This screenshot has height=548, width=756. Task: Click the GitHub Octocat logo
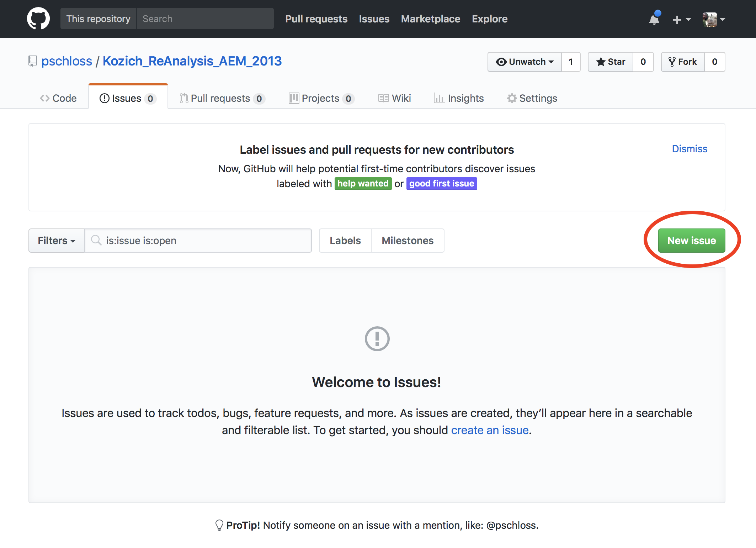click(x=38, y=19)
